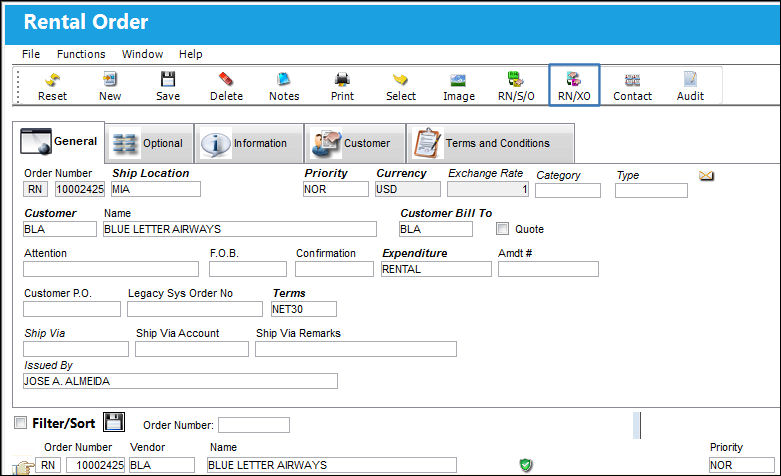This screenshot has width=781, height=476.
Task: Click the Customer code field BLA
Action: [x=60, y=229]
